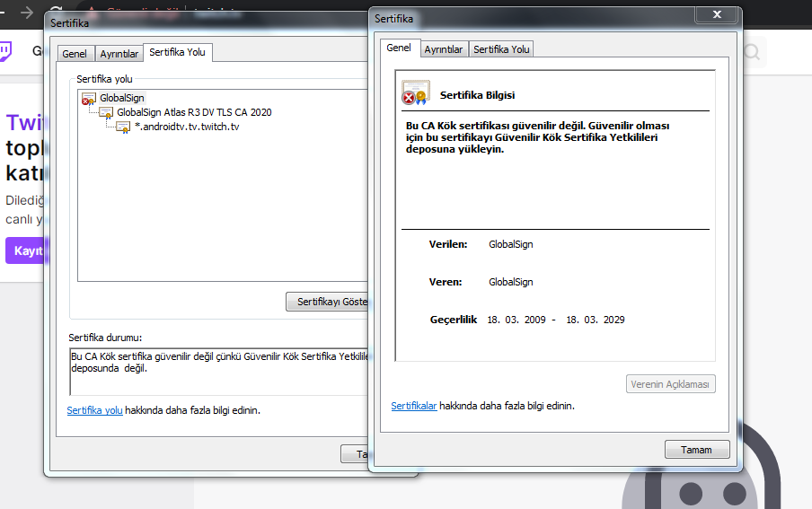
Task: Close the front Sertifika dialog
Action: coord(717,14)
